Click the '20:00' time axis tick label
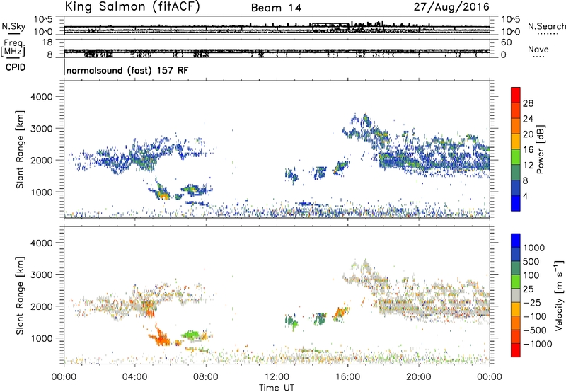The image size is (566, 392). coord(419,377)
